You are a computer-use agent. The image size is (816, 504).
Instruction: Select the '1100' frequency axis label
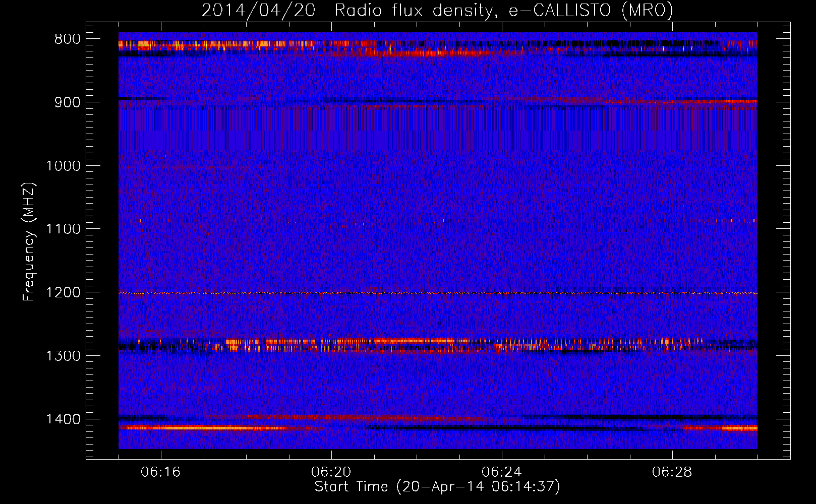tap(63, 229)
